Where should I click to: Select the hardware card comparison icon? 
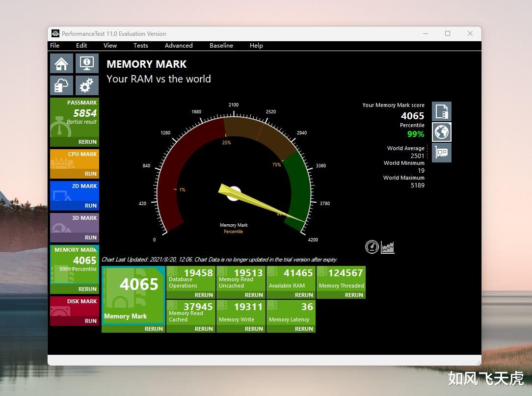click(x=441, y=152)
